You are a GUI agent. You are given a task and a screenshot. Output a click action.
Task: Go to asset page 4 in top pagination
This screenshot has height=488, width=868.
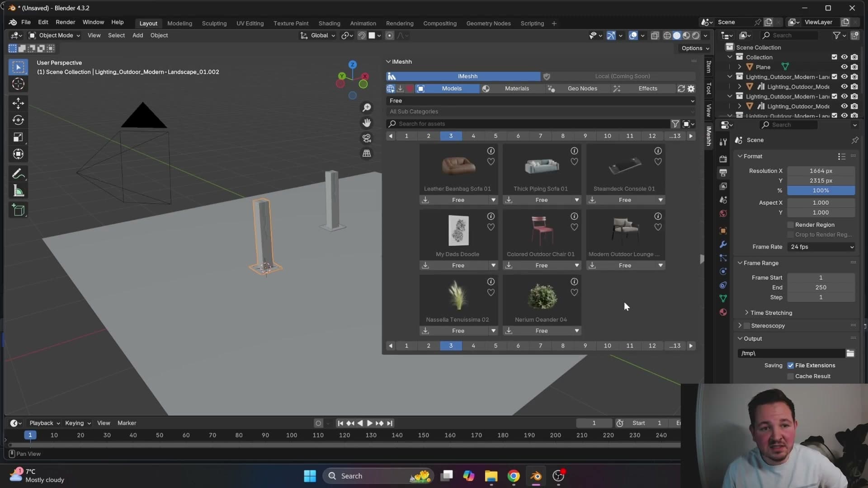[x=473, y=136]
